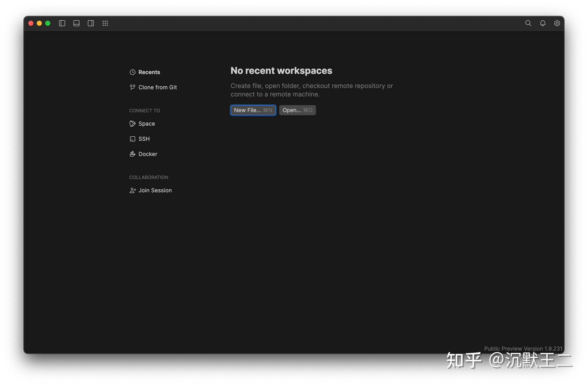Click the New File... button

(253, 110)
